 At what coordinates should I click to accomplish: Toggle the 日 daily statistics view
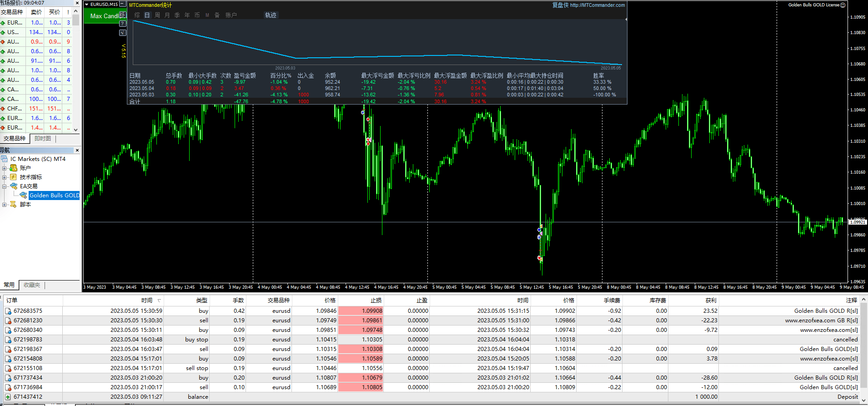tap(147, 15)
